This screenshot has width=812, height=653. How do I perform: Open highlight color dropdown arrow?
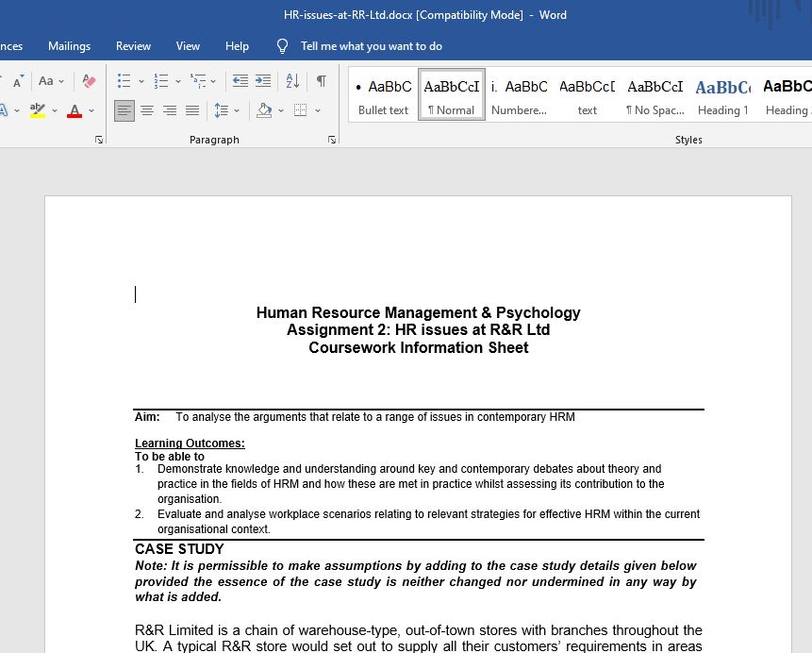pyautogui.click(x=54, y=111)
